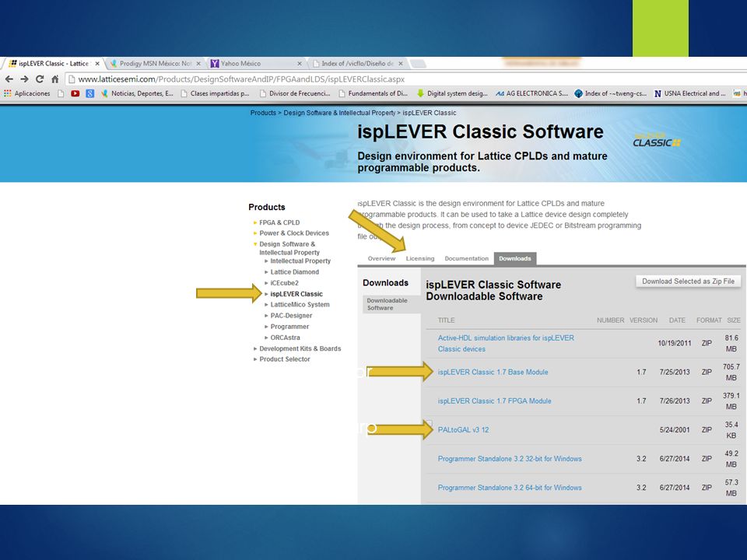
Task: Open the Intellectual Property sub-item
Action: [300, 261]
